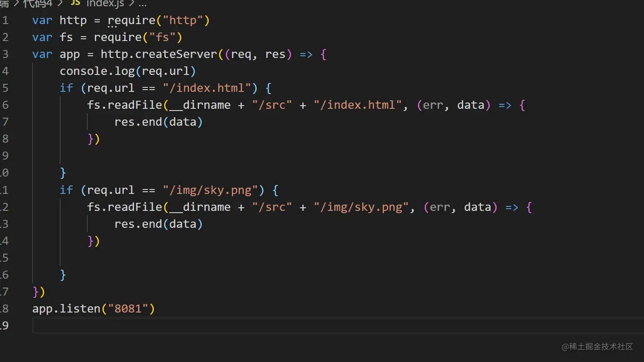Click __dirname on line 6
The image size is (644, 362).
pos(200,105)
